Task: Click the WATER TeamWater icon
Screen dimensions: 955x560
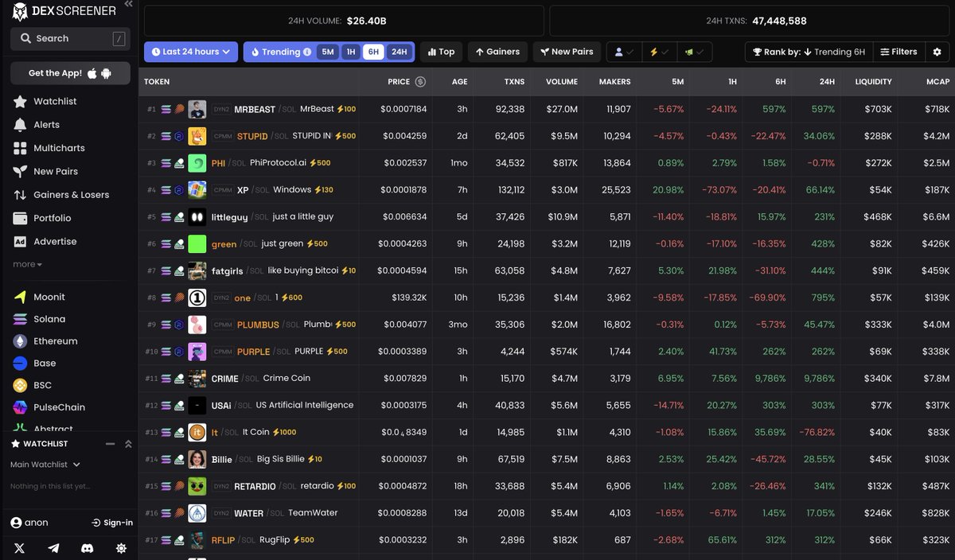Action: coord(197,513)
